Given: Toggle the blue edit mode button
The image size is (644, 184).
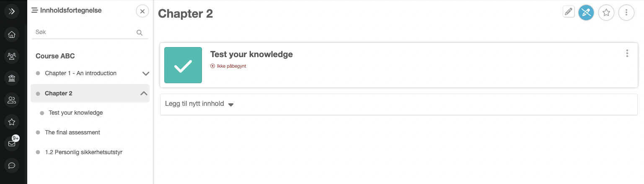Looking at the screenshot, I should pos(586,13).
